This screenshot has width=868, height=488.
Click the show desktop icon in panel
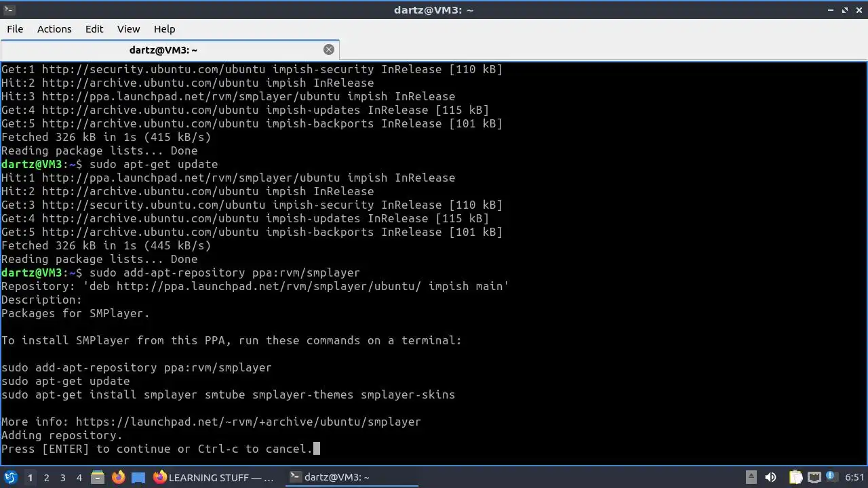tap(138, 478)
